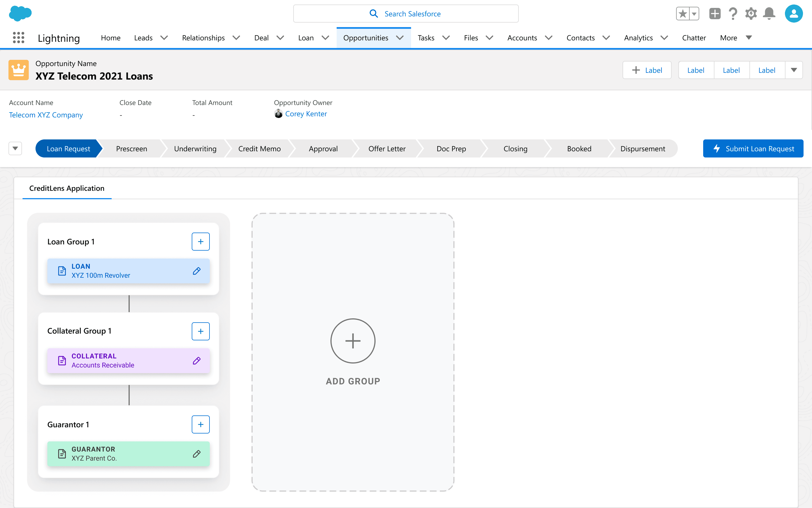Expand the Files tab dropdown
The image size is (812, 508).
coord(489,38)
